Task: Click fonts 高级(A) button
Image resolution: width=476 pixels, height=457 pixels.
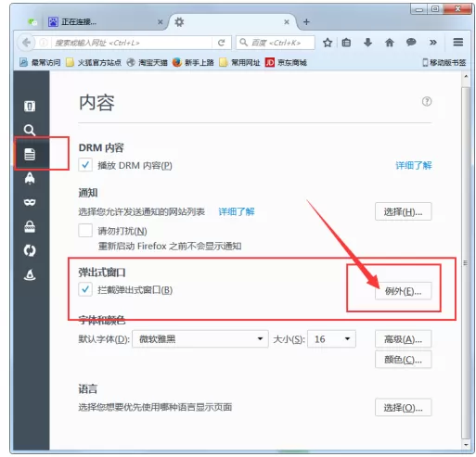Action: 403,339
